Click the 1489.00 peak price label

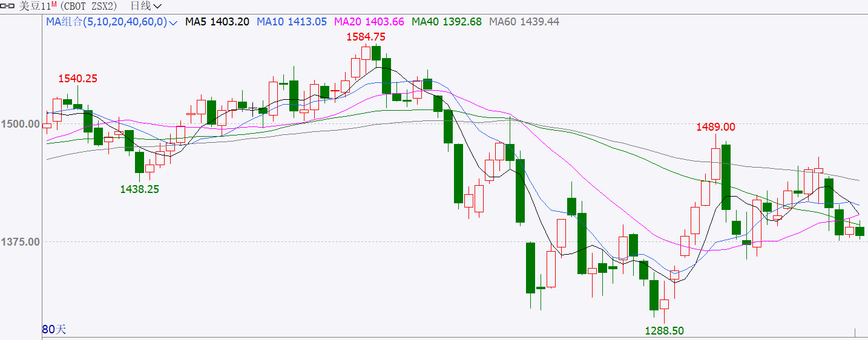tap(715, 127)
